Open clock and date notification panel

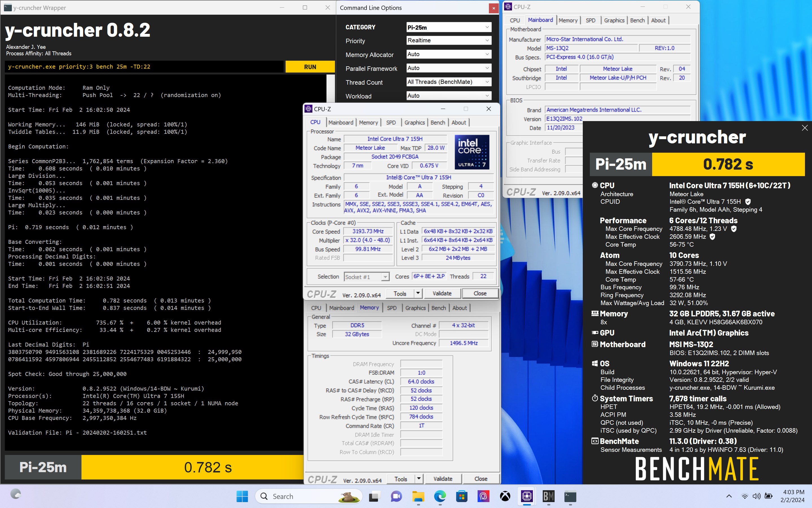[x=793, y=496]
